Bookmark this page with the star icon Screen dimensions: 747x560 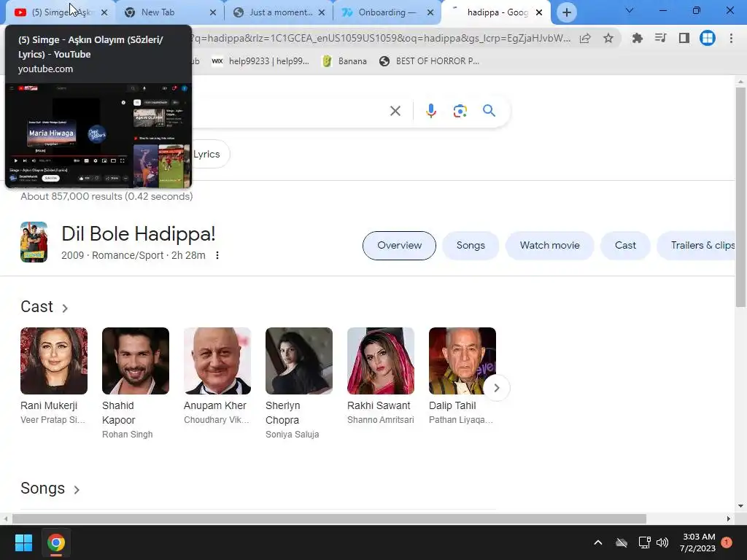608,38
